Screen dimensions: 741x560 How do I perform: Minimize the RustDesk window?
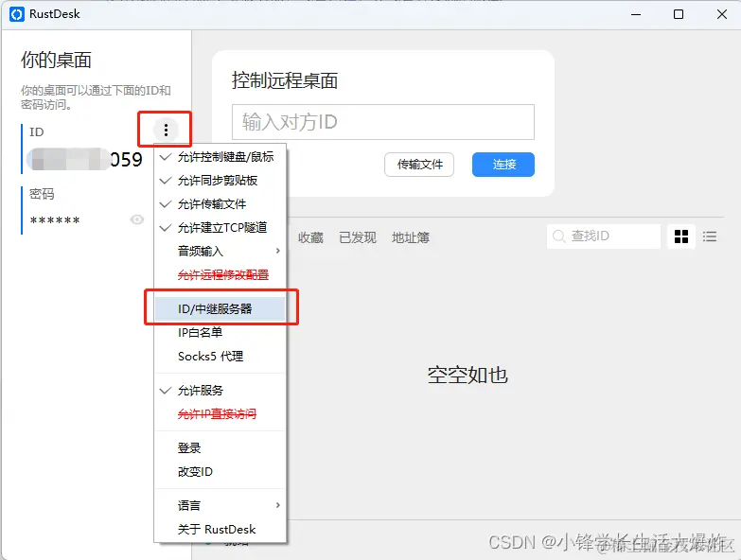[636, 14]
